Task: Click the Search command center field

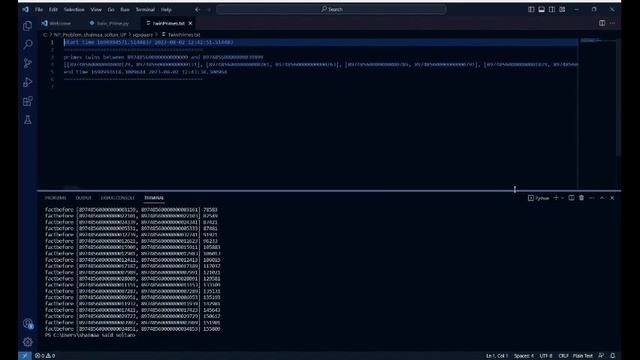Action: pos(331,9)
